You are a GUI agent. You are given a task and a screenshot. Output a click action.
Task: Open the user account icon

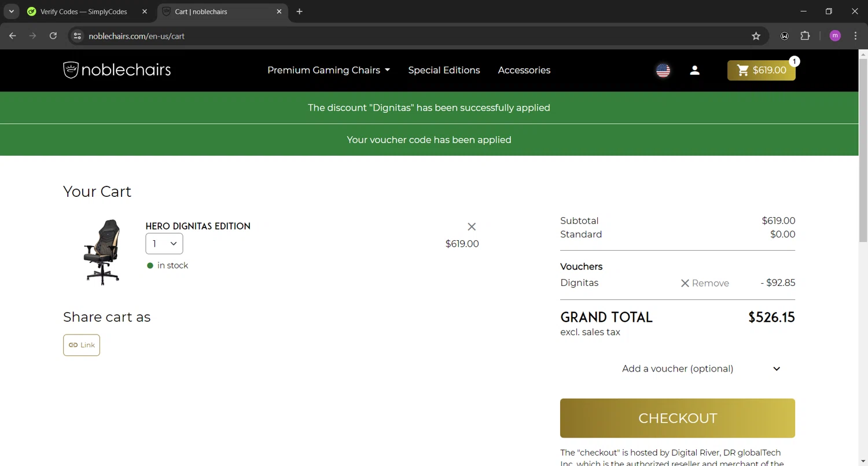coord(695,70)
